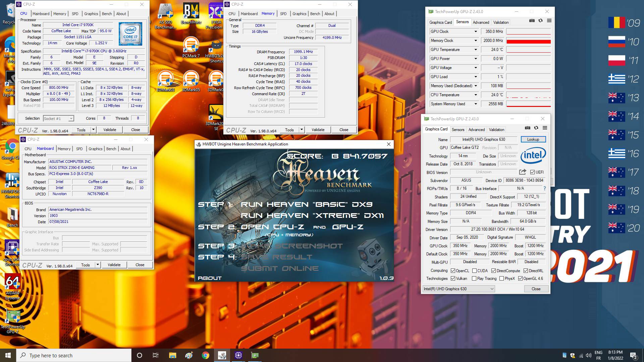Click Close in the CPU-Z CPU window
Screen dimensions: 644x362
(x=136, y=130)
